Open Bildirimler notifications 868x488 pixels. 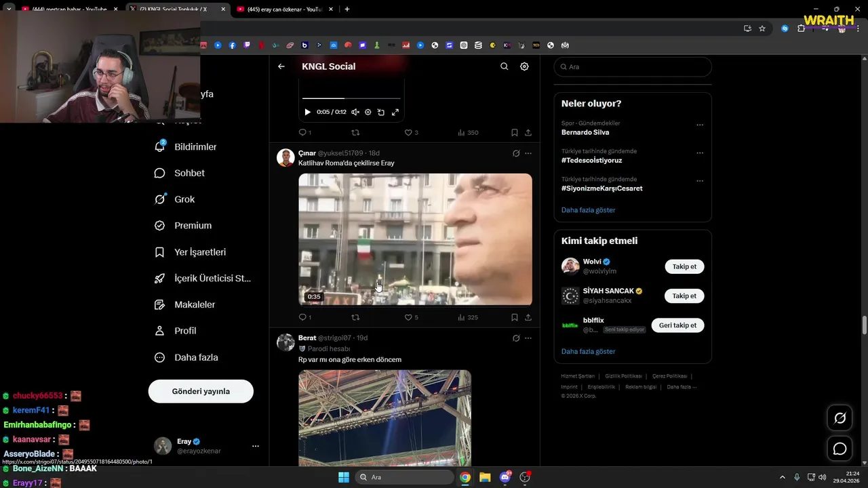pyautogui.click(x=186, y=147)
